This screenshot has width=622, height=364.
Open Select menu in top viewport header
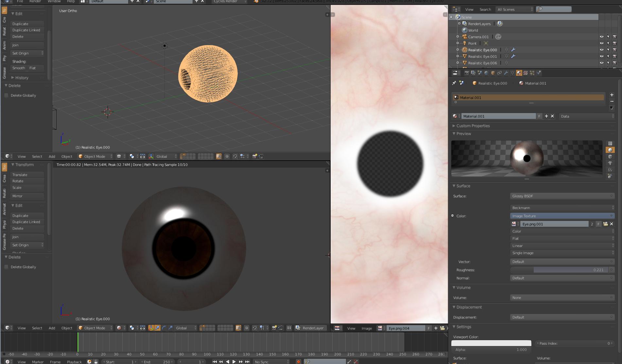[x=37, y=157]
